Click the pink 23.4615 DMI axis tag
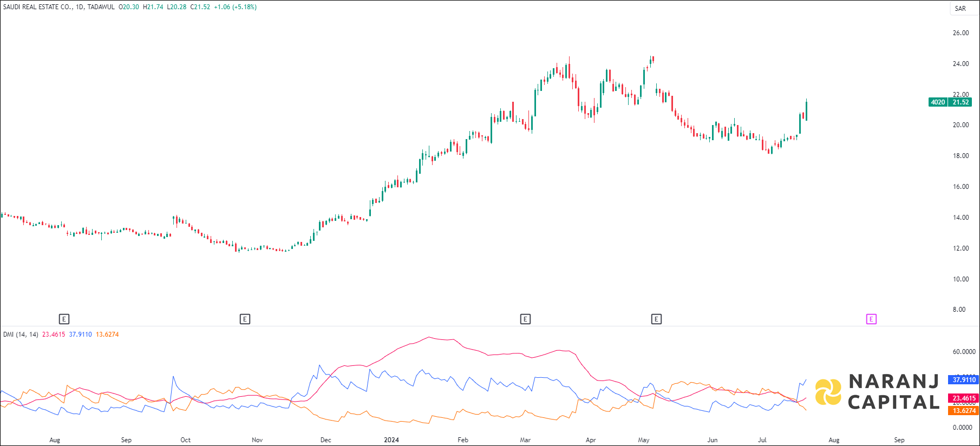 pyautogui.click(x=964, y=398)
